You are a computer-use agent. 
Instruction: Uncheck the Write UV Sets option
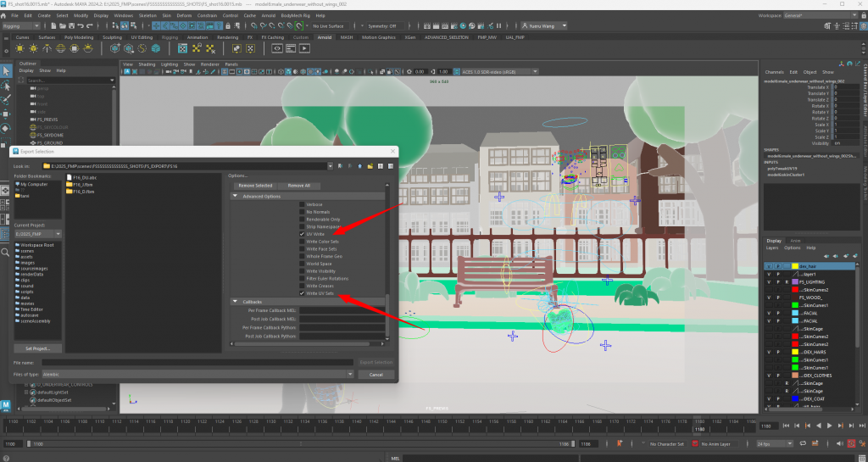click(302, 293)
